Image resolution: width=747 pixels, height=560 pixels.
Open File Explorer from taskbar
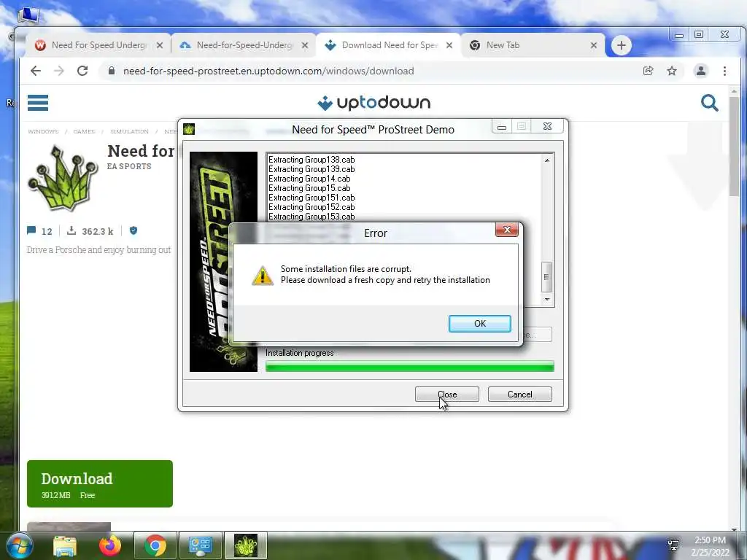point(65,546)
